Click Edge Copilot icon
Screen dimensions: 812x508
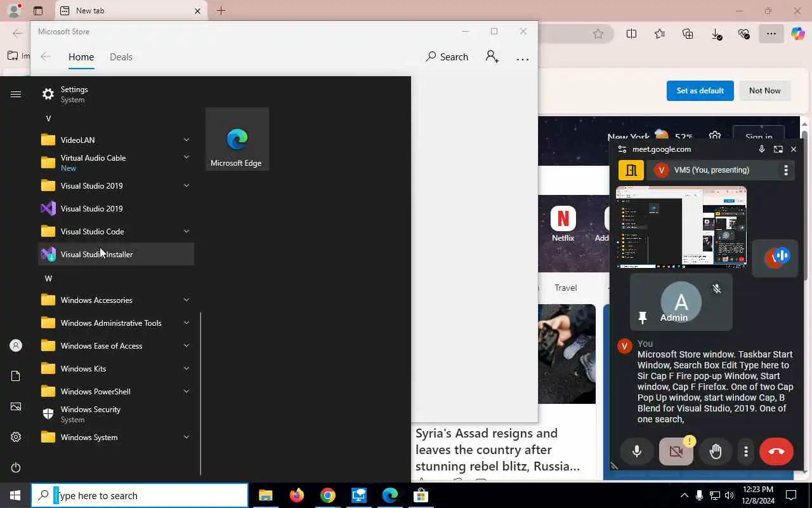(x=797, y=34)
